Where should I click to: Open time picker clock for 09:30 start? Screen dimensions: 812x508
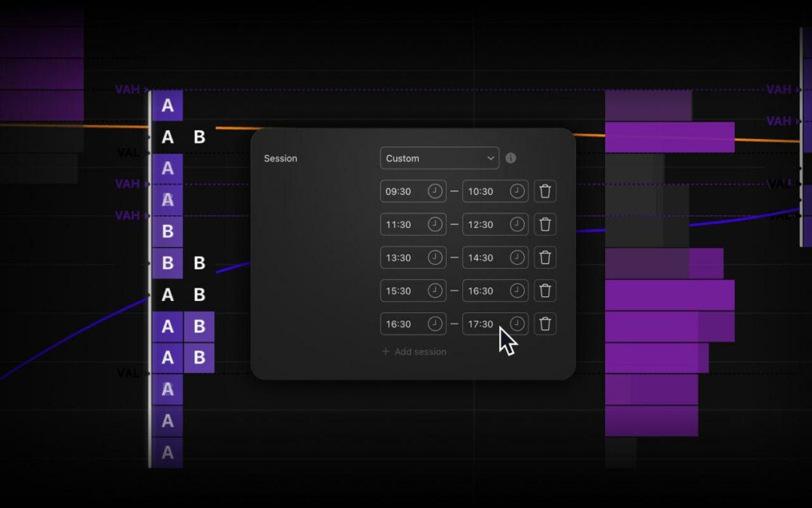(x=435, y=191)
